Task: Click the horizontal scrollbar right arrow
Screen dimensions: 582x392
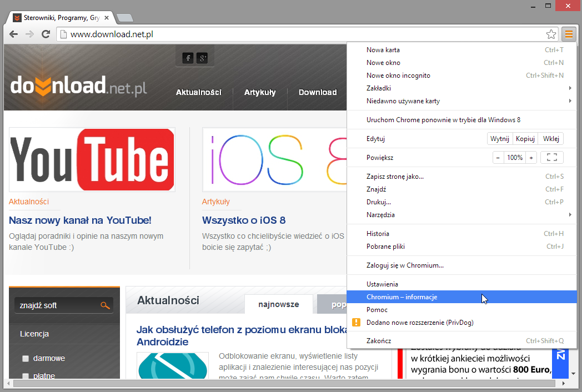Action: [x=564, y=383]
